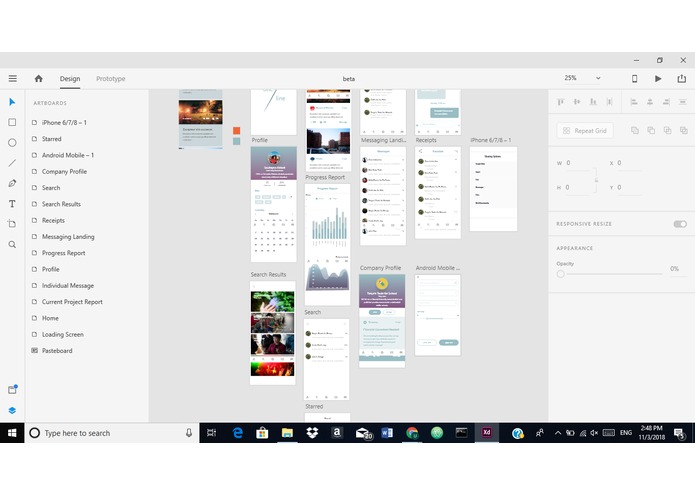Align left edges icon
This screenshot has width=695, height=494.
634,102
